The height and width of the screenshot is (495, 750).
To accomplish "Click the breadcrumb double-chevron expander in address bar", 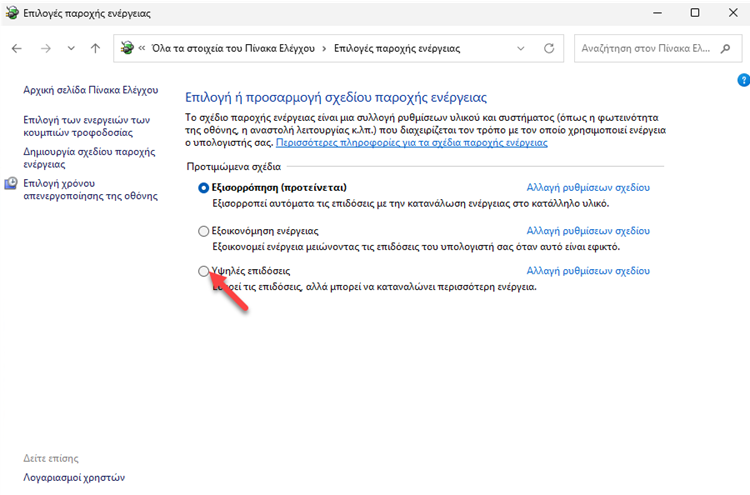I will click(143, 48).
